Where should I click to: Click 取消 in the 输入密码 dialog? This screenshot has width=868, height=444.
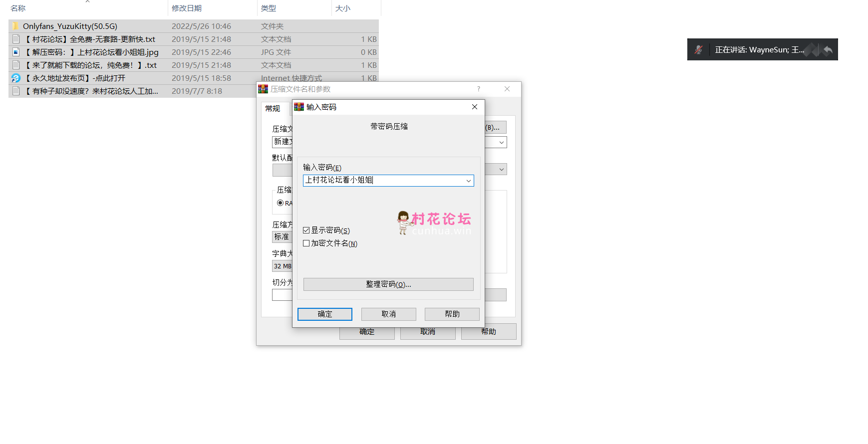click(x=389, y=314)
